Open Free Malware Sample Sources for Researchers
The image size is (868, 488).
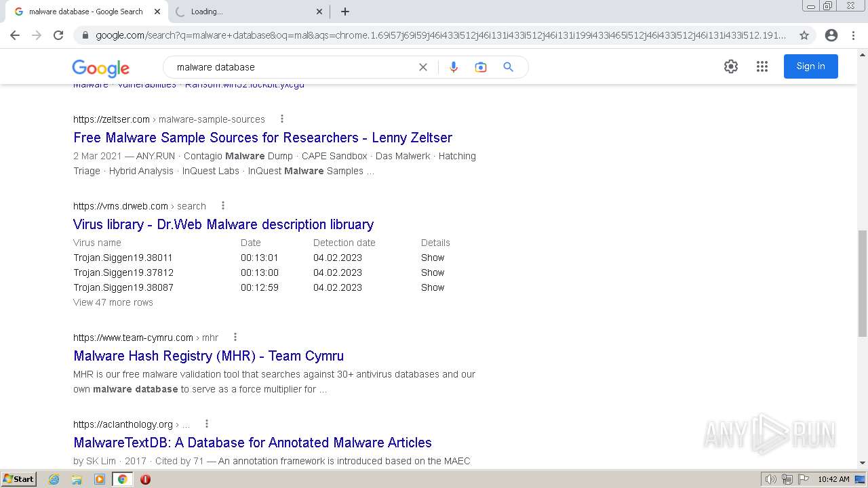(x=263, y=138)
